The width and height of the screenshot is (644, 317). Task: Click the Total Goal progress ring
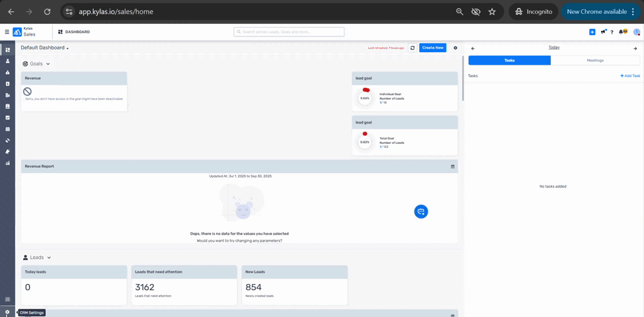click(365, 142)
